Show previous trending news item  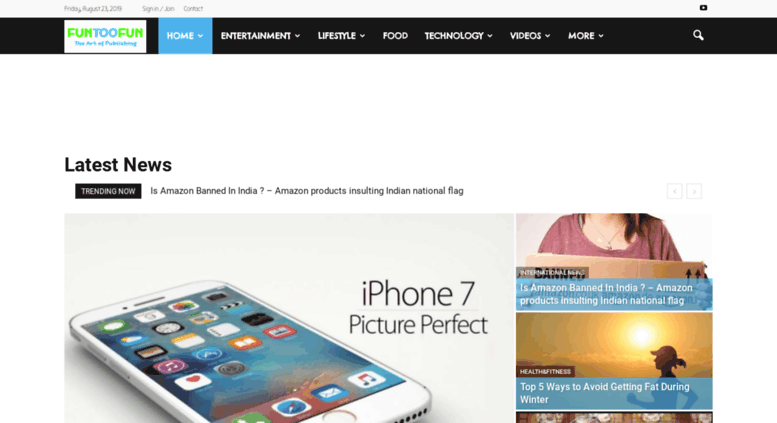pos(674,191)
